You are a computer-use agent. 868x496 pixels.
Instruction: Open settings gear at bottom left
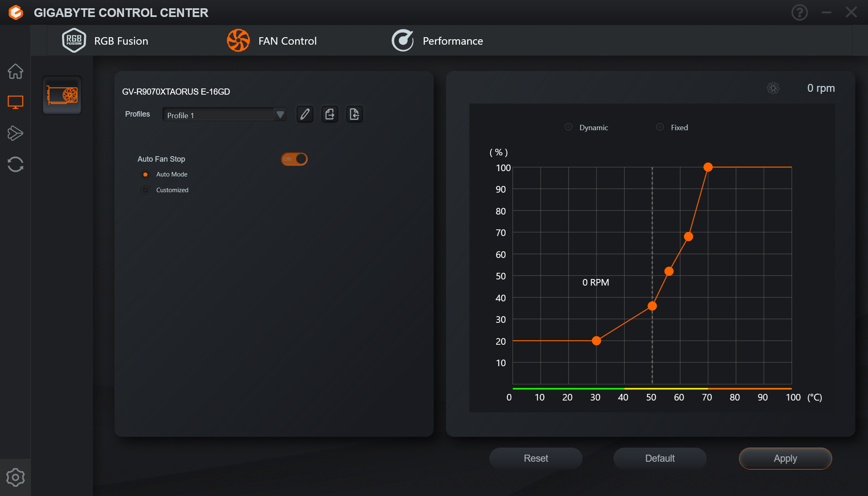(x=15, y=477)
